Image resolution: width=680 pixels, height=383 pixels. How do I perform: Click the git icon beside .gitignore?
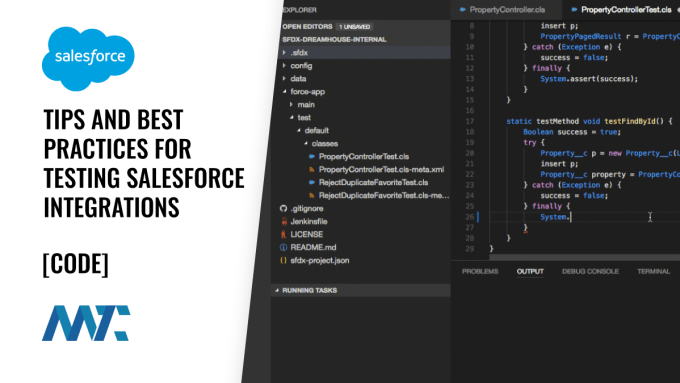tap(284, 209)
